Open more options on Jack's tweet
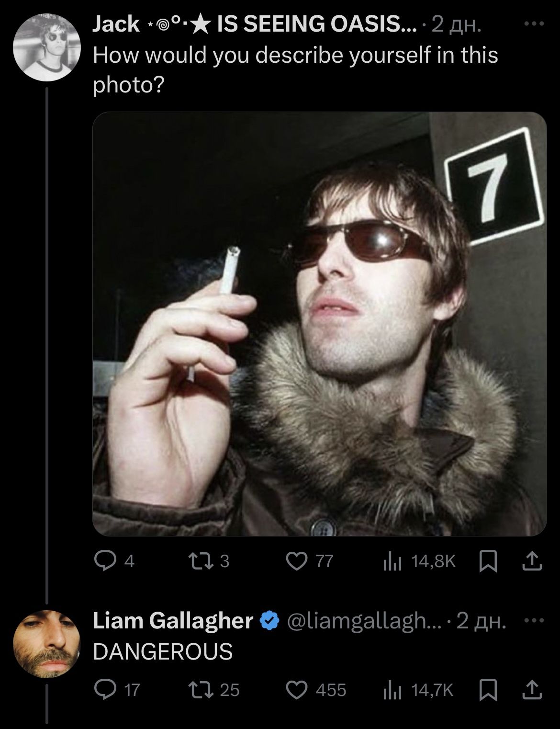 point(535,23)
